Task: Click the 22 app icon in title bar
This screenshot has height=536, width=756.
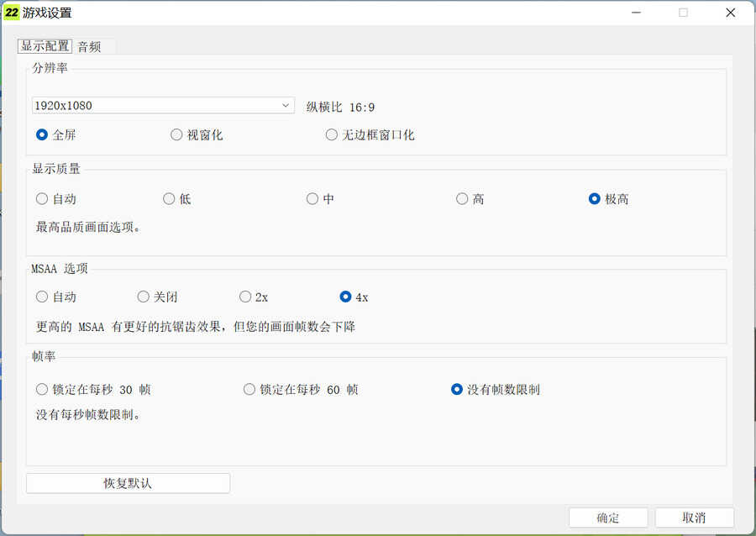Action: coord(12,13)
